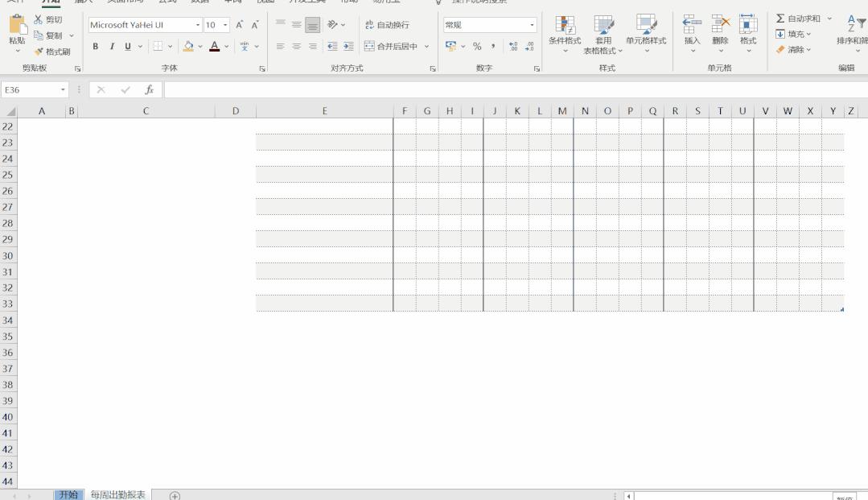Click Merge and Center (合并后居中)
Screen dimensions: 868x500
pyautogui.click(x=391, y=47)
